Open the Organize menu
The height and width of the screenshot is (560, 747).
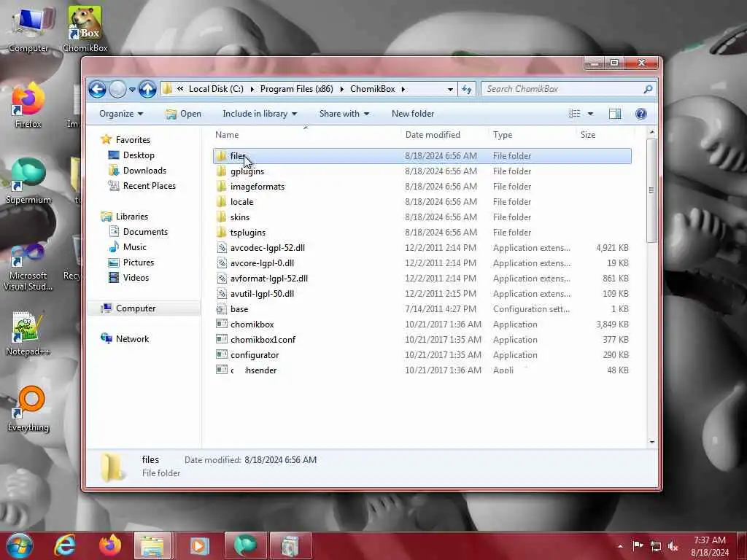pyautogui.click(x=121, y=114)
